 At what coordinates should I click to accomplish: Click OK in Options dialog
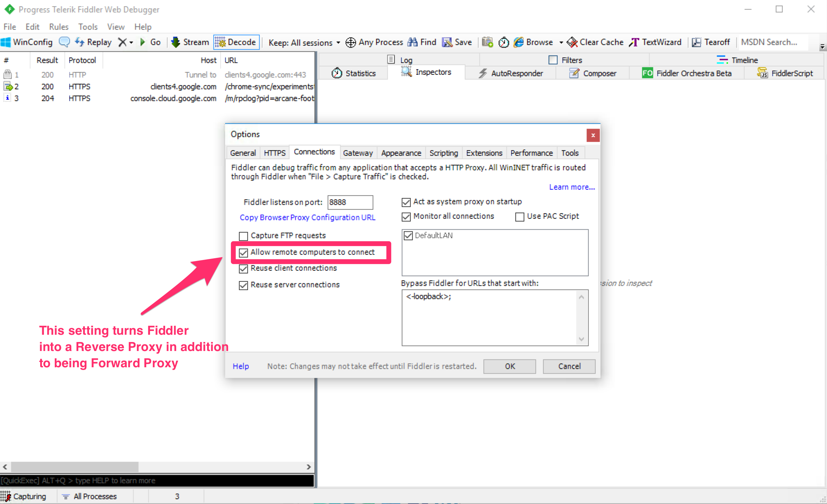pos(510,366)
